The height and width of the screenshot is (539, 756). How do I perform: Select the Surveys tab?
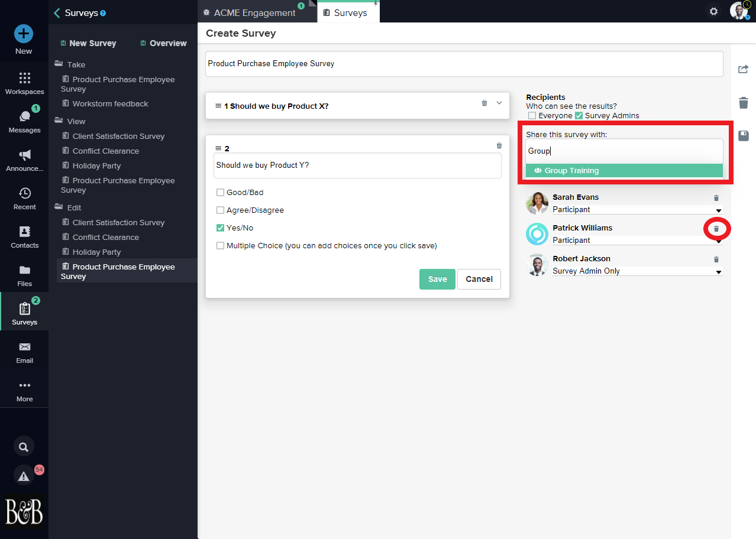point(349,12)
